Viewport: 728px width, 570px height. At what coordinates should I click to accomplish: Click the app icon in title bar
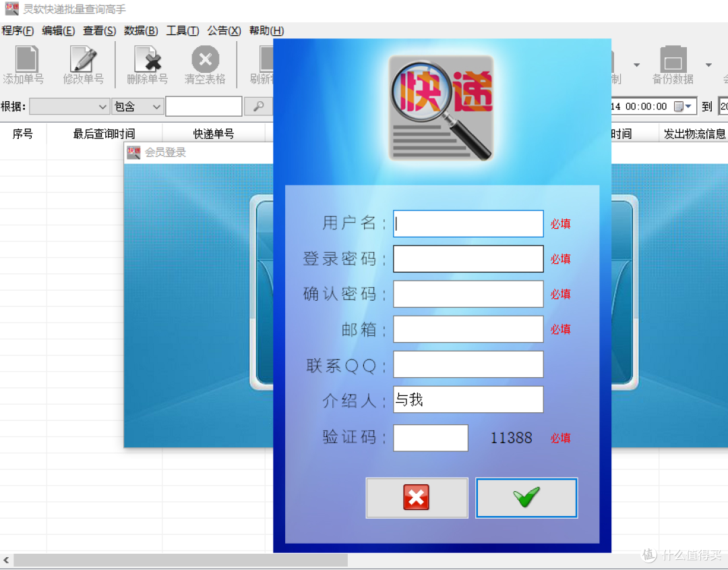pyautogui.click(x=11, y=9)
